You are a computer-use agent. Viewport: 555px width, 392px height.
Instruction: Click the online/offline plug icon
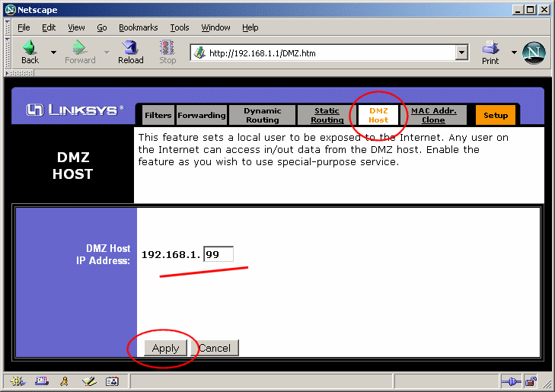point(511,382)
